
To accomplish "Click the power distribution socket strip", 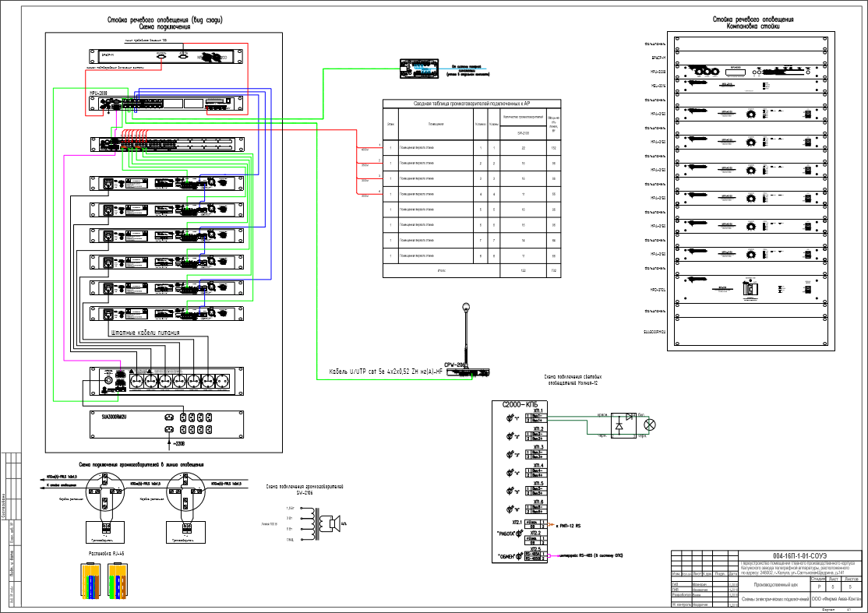I will point(167,381).
